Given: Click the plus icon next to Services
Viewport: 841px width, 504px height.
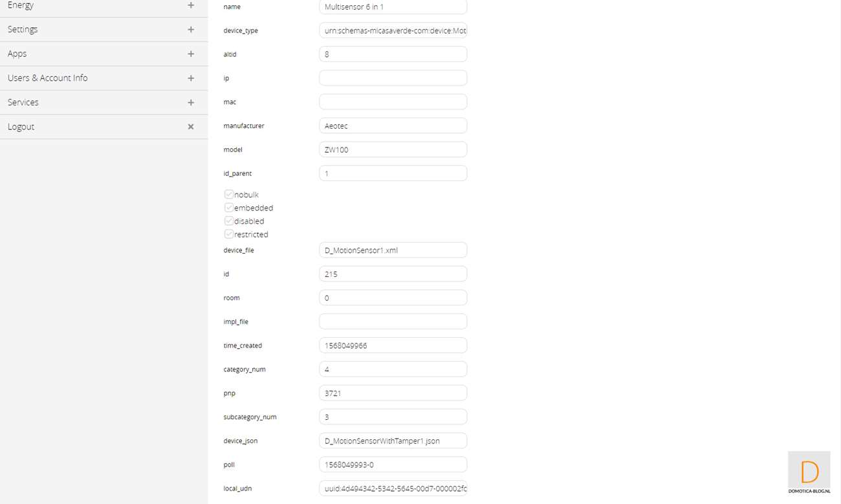Looking at the screenshot, I should coord(191,102).
